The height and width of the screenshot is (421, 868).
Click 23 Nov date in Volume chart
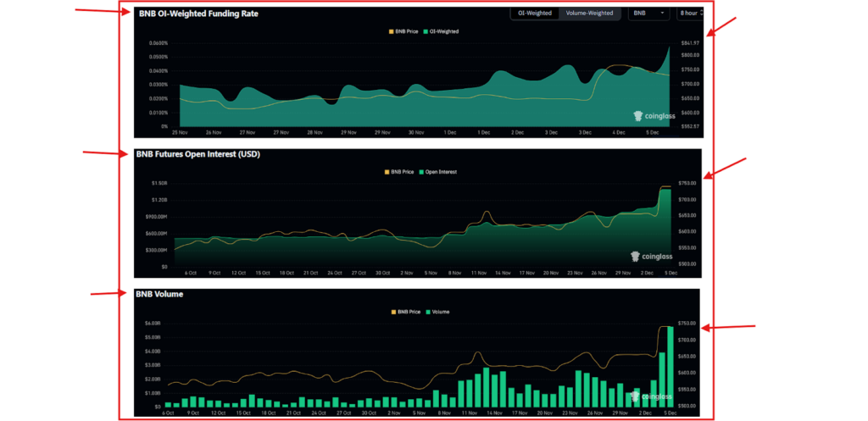(570, 413)
